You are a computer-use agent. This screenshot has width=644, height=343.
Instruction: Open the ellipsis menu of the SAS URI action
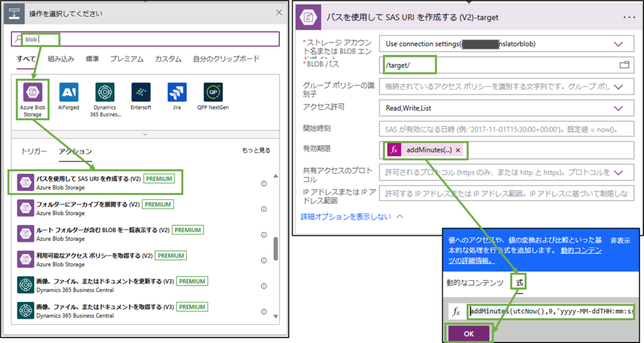click(x=628, y=17)
